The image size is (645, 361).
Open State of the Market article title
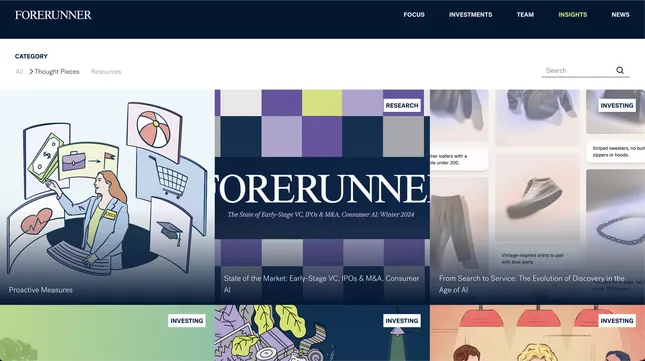pyautogui.click(x=321, y=284)
